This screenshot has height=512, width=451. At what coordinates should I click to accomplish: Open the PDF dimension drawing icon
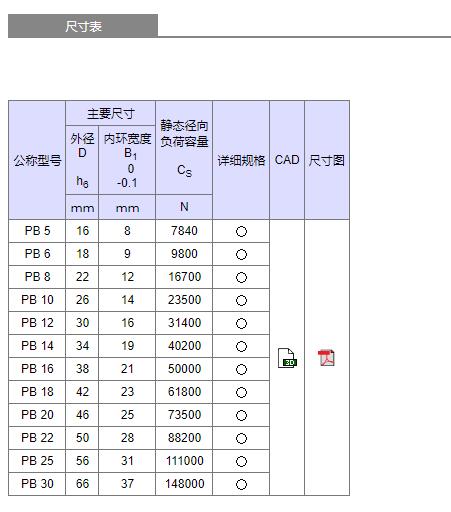[326, 358]
